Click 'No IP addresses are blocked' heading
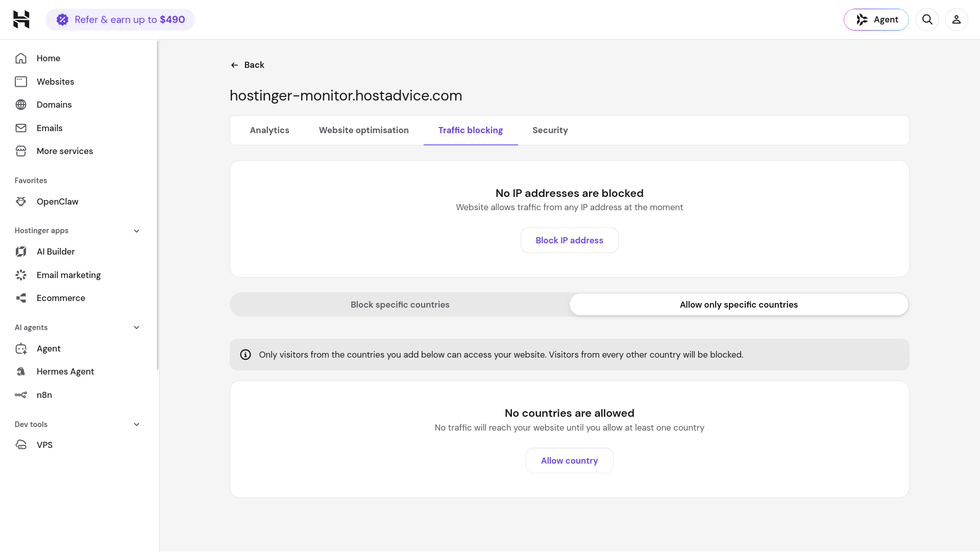 point(569,193)
